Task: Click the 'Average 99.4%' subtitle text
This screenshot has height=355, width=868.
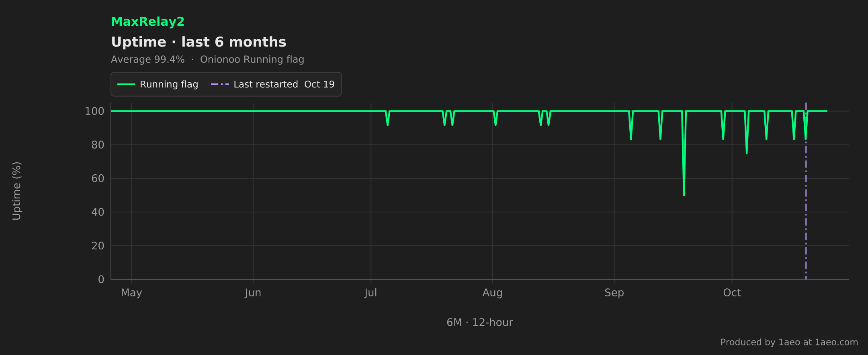Action: [x=147, y=59]
